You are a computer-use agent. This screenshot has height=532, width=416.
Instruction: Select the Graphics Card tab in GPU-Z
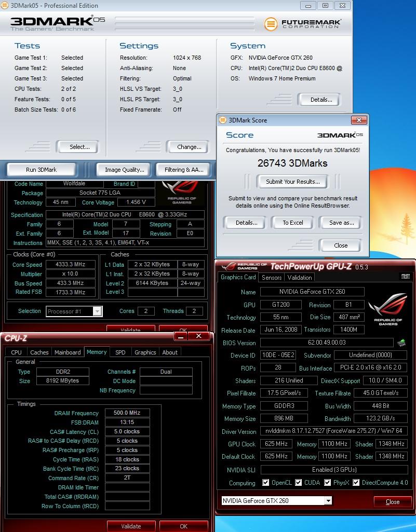coord(238,277)
